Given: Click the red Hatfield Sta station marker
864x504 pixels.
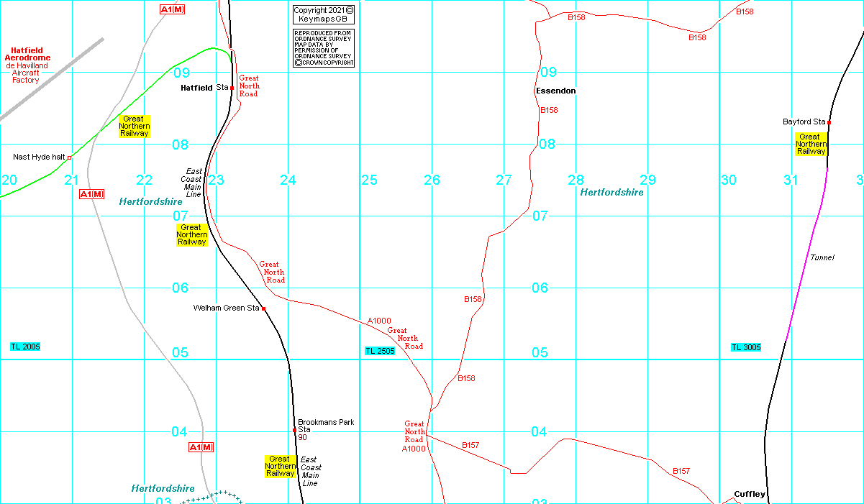Looking at the screenshot, I should pyautogui.click(x=232, y=88).
